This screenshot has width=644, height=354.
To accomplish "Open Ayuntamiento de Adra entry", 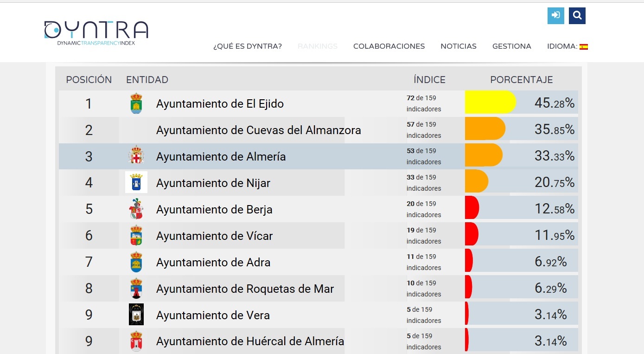I will click(x=213, y=262).
